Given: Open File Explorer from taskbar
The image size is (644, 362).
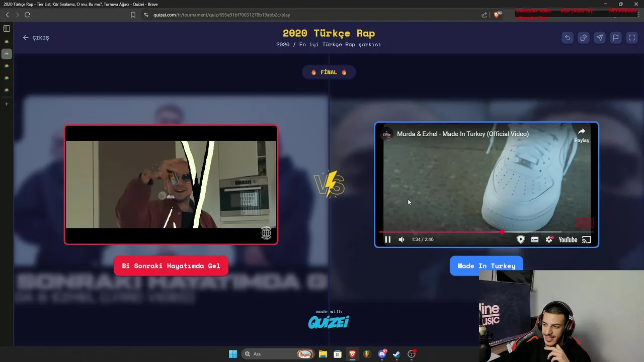Looking at the screenshot, I should (x=323, y=354).
